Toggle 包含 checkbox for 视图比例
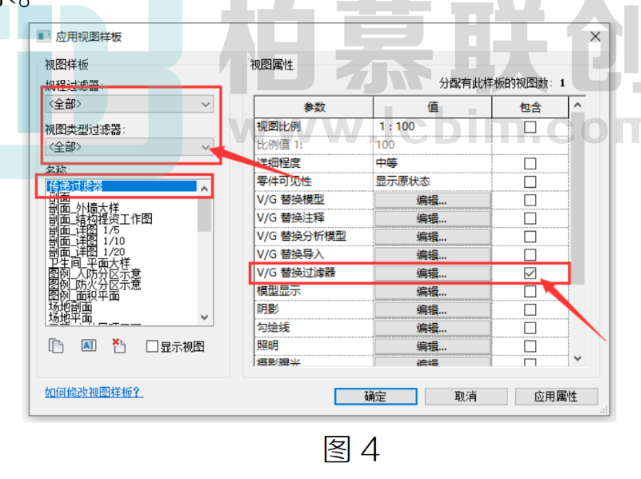 coord(530,127)
